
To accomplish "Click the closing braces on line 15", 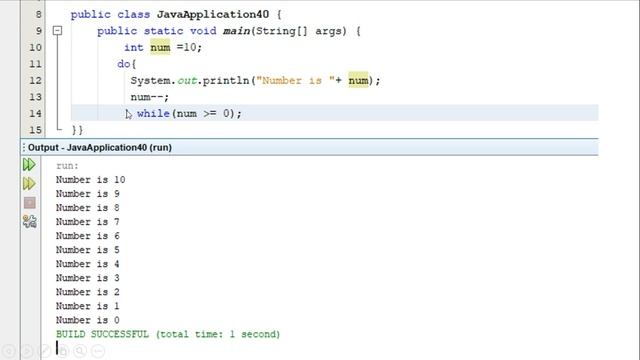I will 77,130.
